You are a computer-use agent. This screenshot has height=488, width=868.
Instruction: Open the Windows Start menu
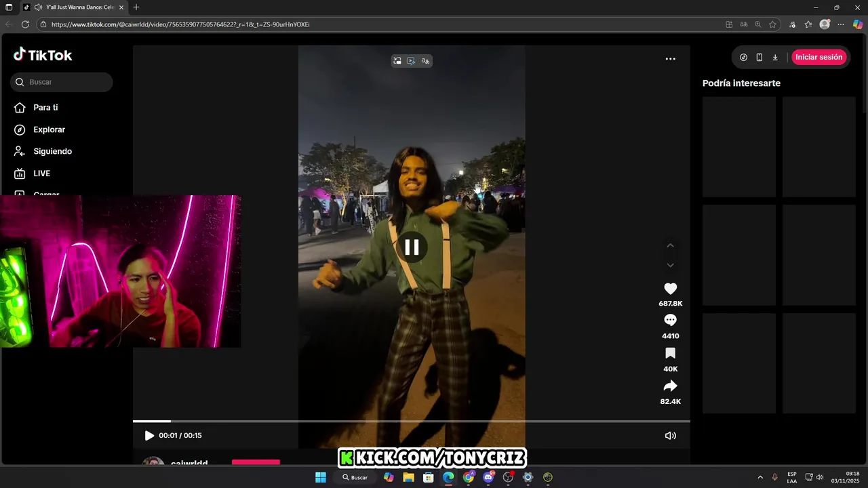click(321, 477)
